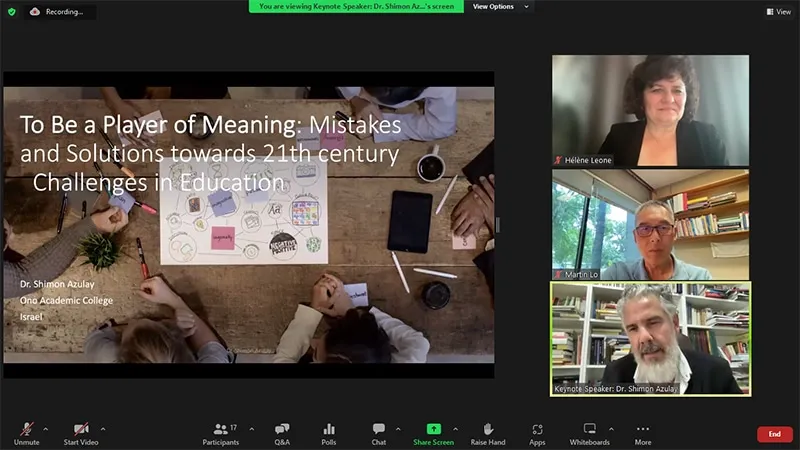Open the Apps panel
Image resolution: width=800 pixels, height=450 pixels.
[537, 432]
